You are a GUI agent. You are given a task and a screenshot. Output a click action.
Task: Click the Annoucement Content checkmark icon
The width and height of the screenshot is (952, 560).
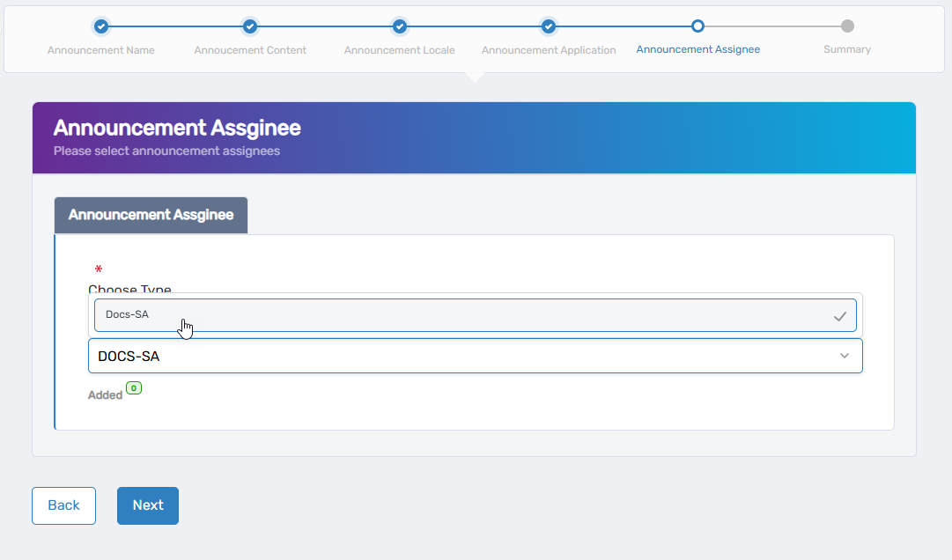[250, 26]
